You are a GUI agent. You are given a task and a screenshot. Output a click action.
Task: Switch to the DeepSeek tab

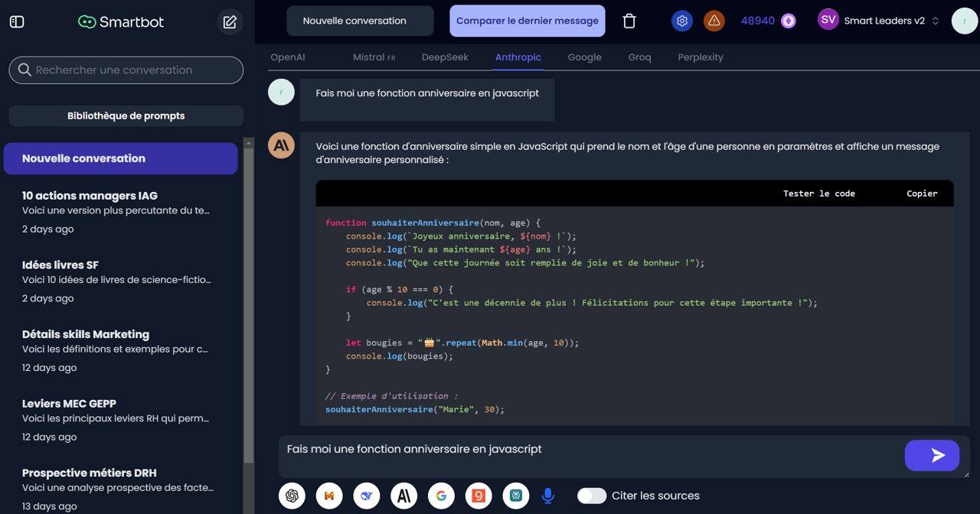coord(445,57)
